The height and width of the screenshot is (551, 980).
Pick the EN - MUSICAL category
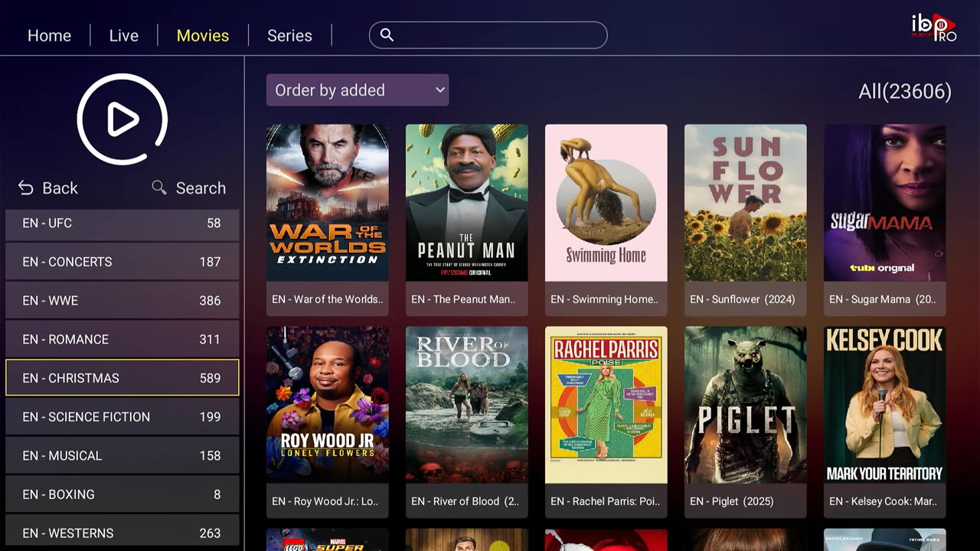pyautogui.click(x=122, y=455)
